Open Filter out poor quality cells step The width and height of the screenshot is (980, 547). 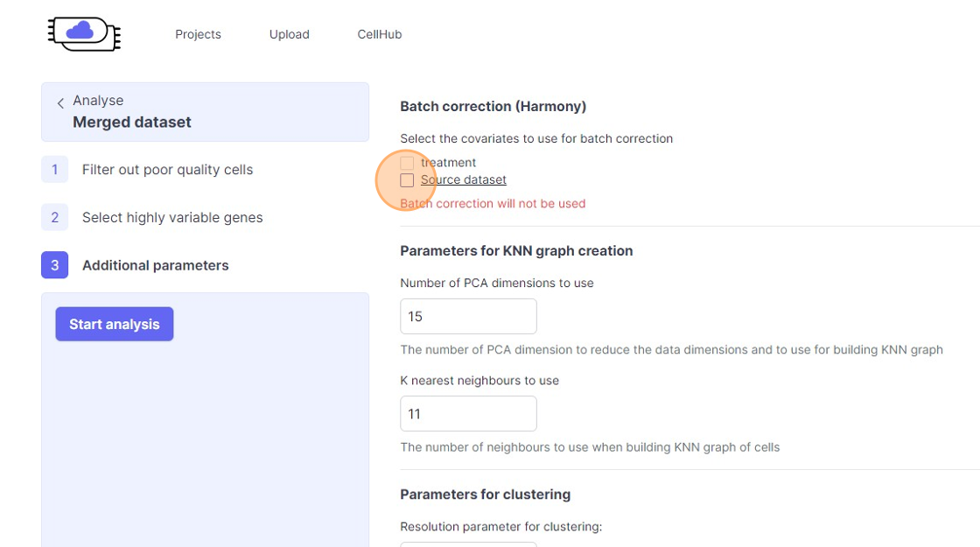[x=167, y=170]
